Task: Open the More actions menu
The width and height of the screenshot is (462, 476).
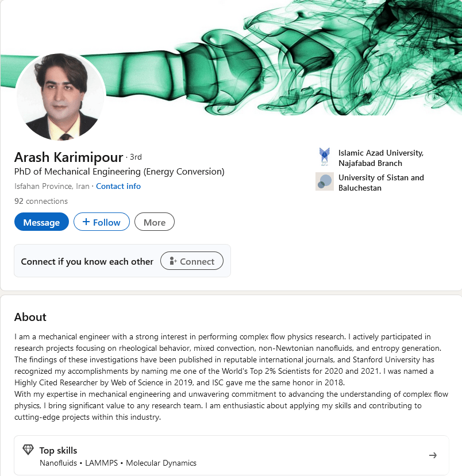Action: coord(154,222)
